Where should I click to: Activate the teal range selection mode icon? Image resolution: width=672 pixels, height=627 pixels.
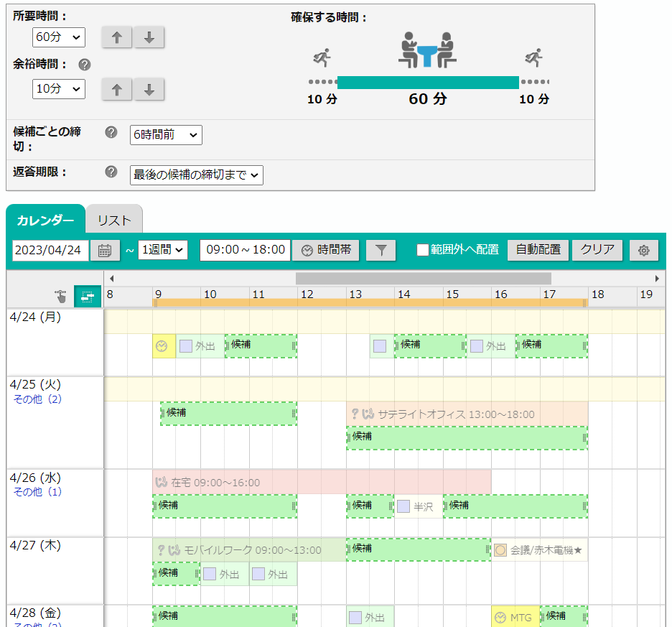(88, 297)
